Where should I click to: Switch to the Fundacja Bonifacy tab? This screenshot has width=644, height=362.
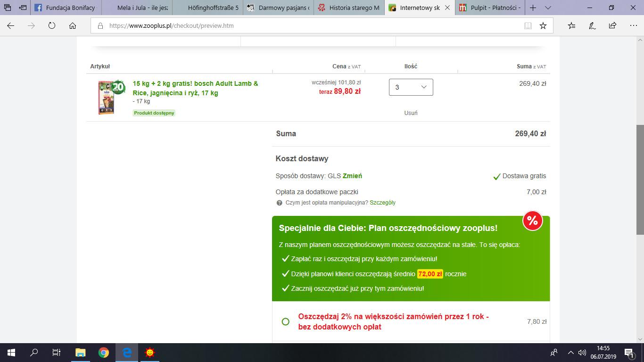click(66, 8)
